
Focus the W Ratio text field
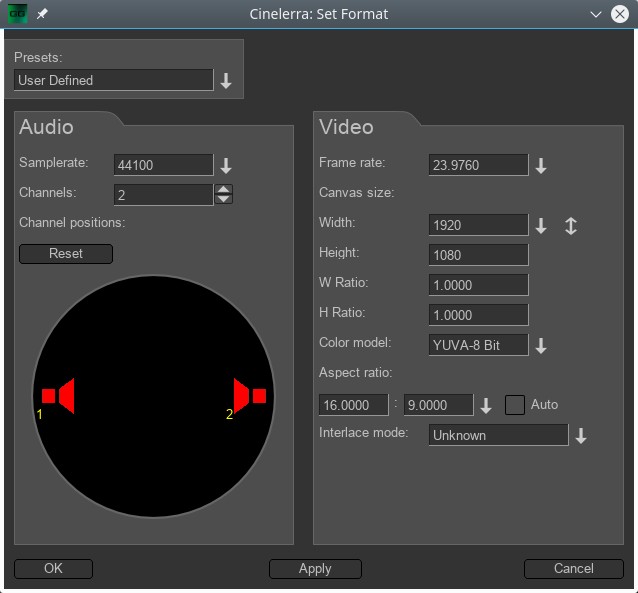click(x=478, y=285)
